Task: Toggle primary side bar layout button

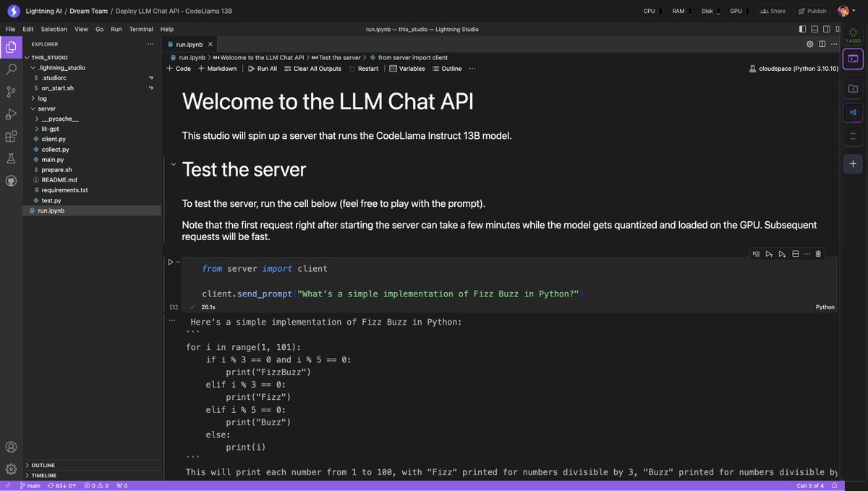Action: pyautogui.click(x=802, y=29)
